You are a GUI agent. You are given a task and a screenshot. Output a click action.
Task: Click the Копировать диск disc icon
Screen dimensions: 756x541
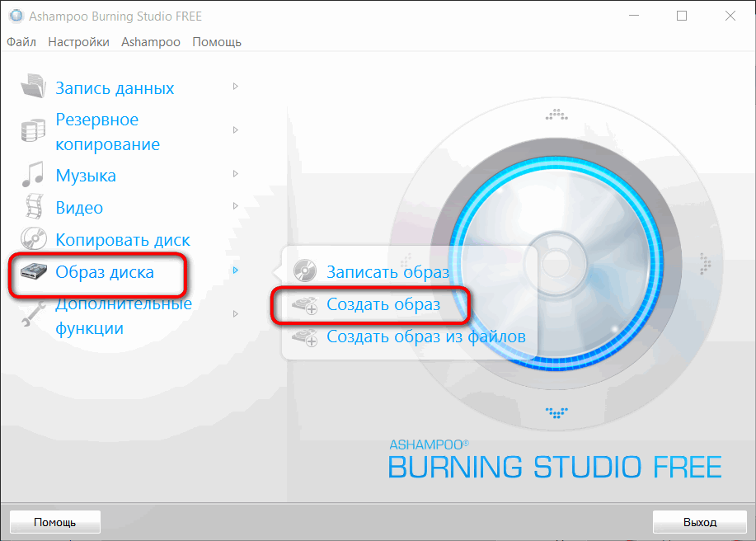(x=34, y=238)
